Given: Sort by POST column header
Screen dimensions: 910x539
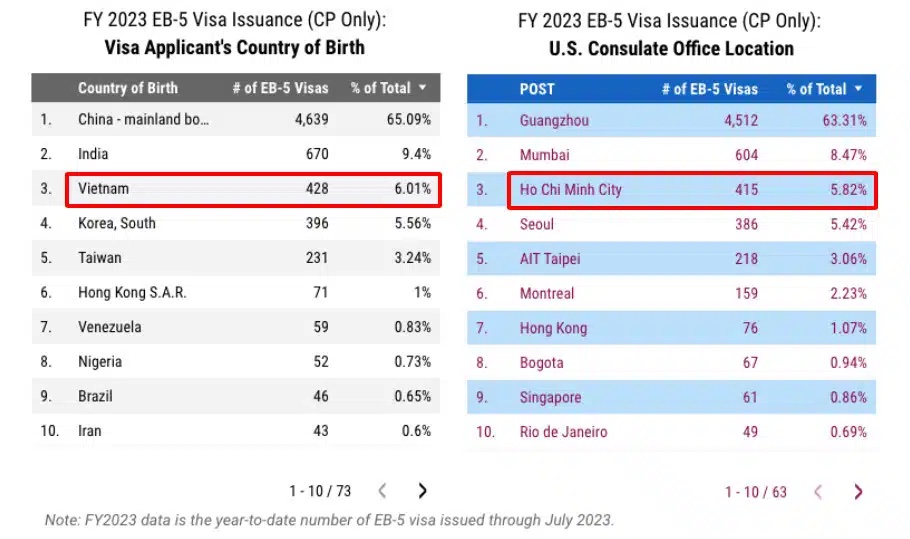Looking at the screenshot, I should 537,89.
